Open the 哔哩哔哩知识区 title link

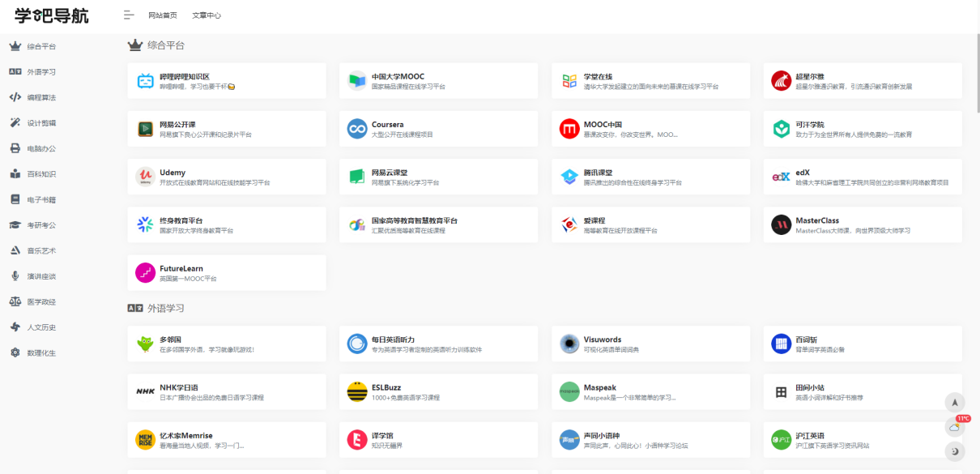click(x=185, y=76)
